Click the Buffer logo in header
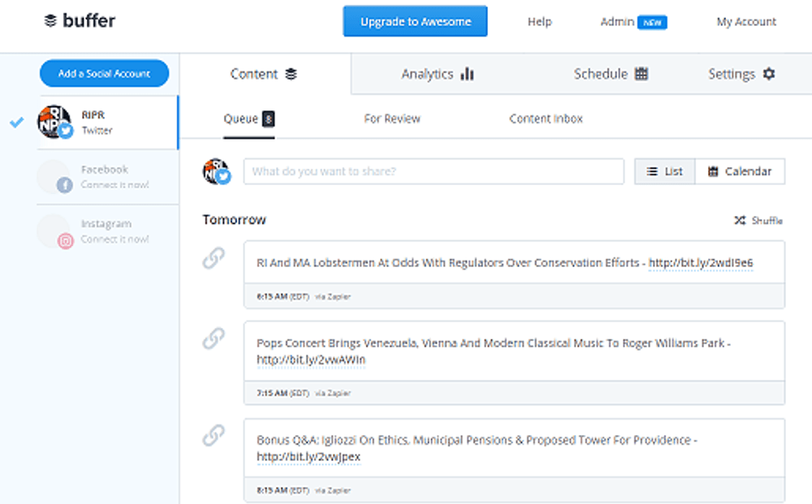Viewport: 812px width, 504px height. pyautogui.click(x=80, y=21)
